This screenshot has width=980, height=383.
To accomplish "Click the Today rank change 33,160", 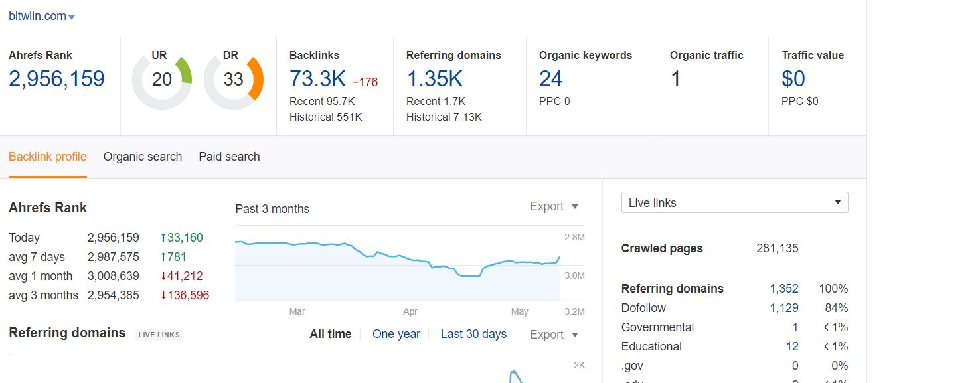I will tap(182, 238).
